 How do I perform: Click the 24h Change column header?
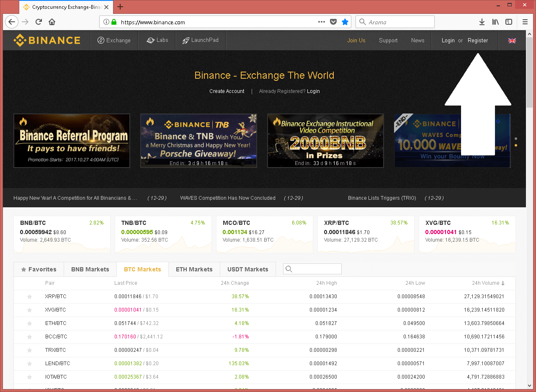tap(235, 283)
